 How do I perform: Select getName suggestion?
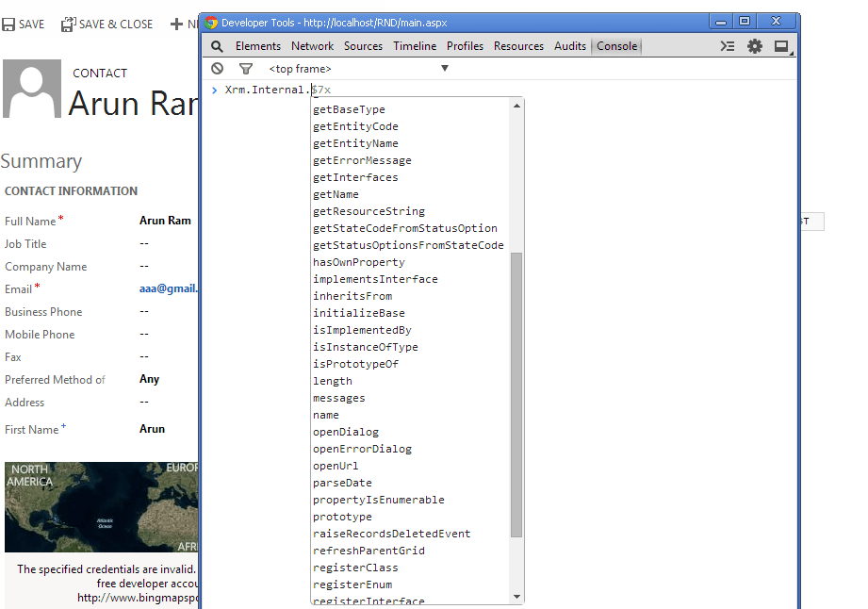coord(336,194)
